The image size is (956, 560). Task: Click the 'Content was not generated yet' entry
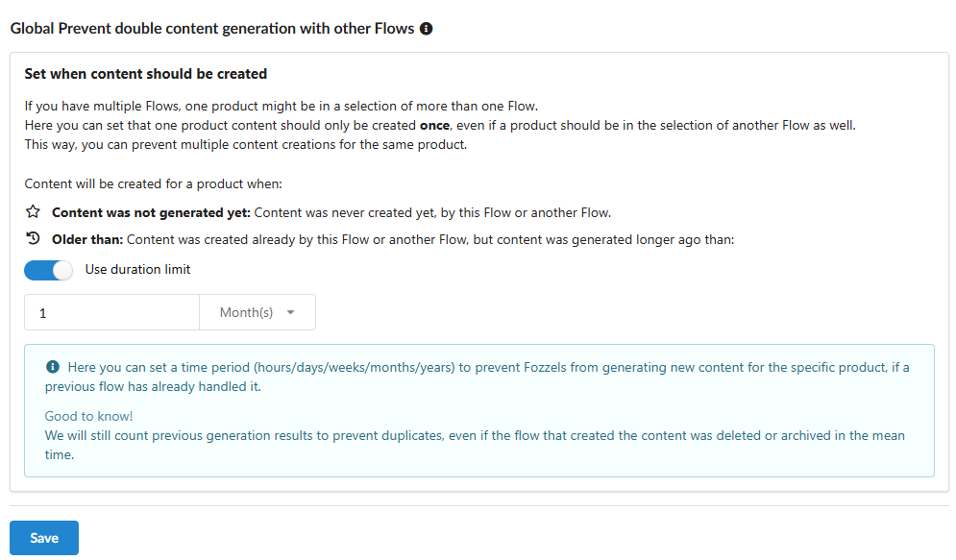(x=147, y=211)
